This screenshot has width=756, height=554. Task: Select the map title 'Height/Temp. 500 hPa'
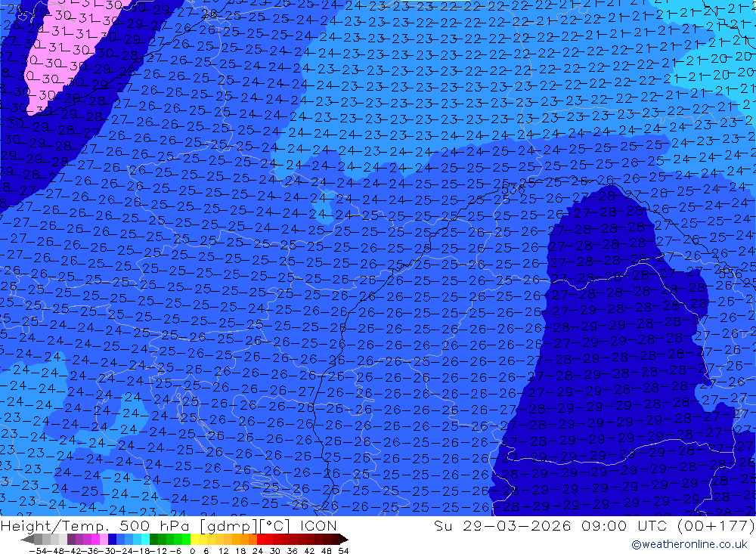[97, 525]
